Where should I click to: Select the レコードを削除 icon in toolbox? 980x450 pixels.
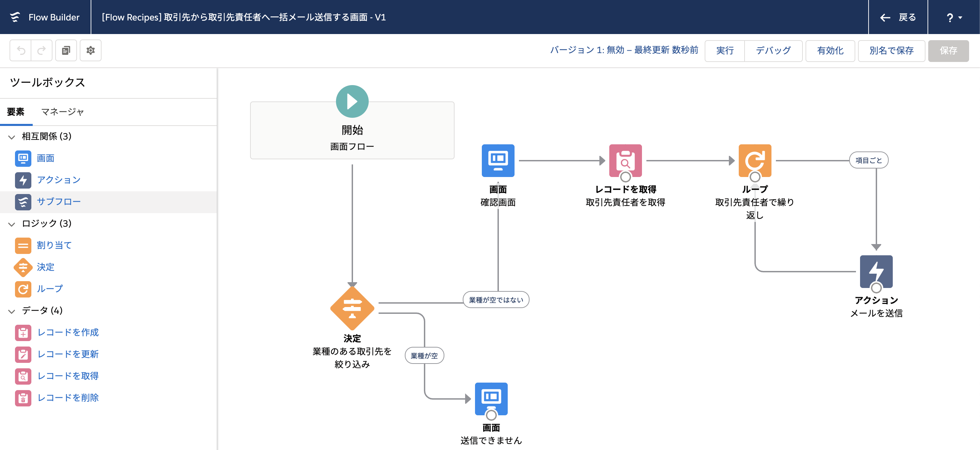tap(23, 398)
